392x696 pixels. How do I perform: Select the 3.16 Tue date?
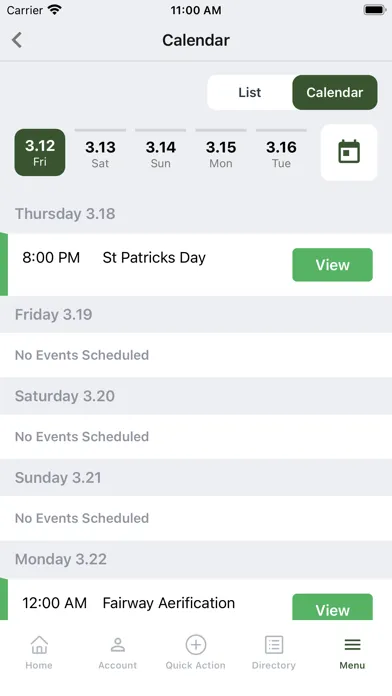point(281,152)
